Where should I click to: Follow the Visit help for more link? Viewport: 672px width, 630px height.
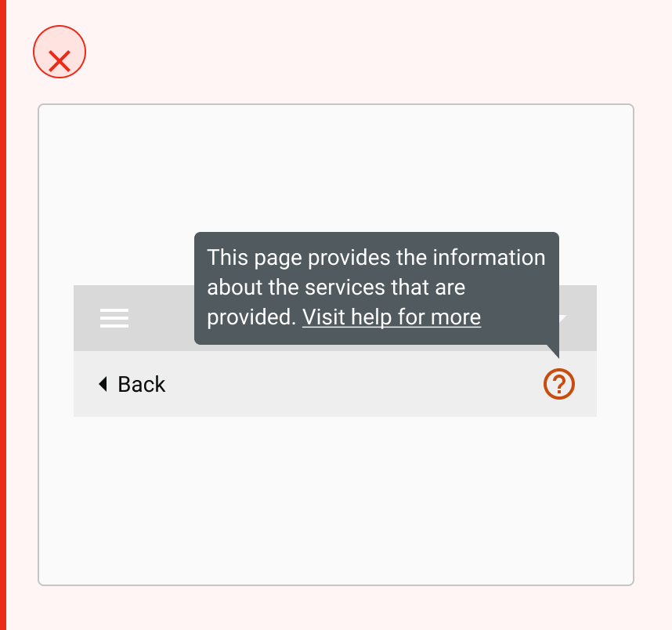(x=392, y=317)
